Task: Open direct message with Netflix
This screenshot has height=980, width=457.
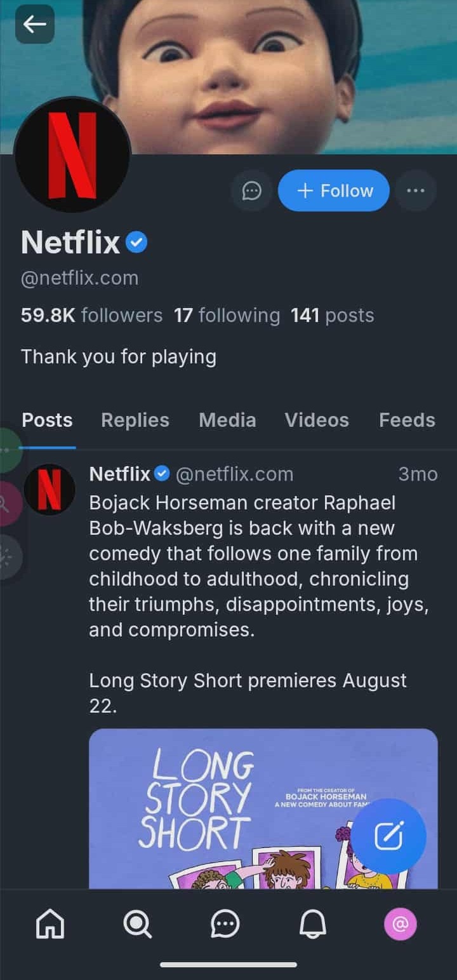Action: coord(252,191)
